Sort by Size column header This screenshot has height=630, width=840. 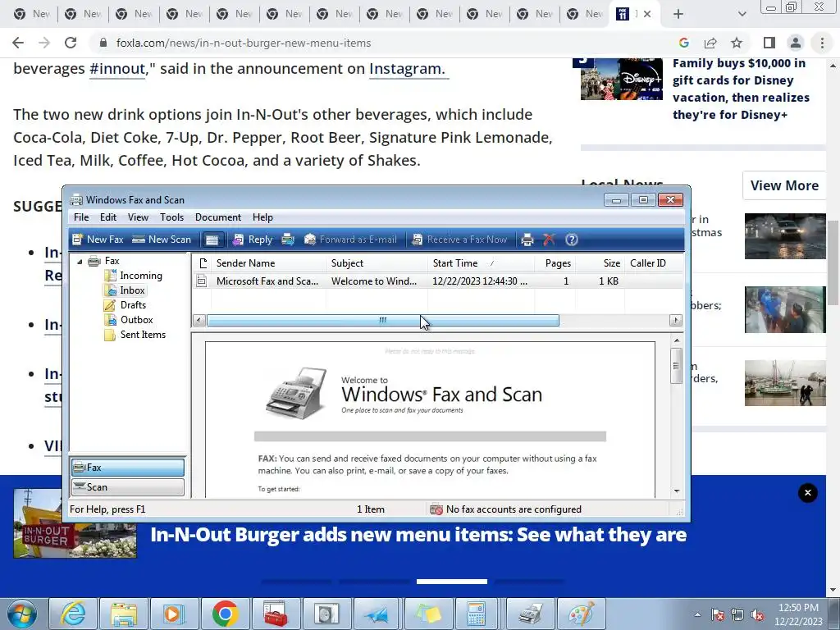[x=600, y=263]
